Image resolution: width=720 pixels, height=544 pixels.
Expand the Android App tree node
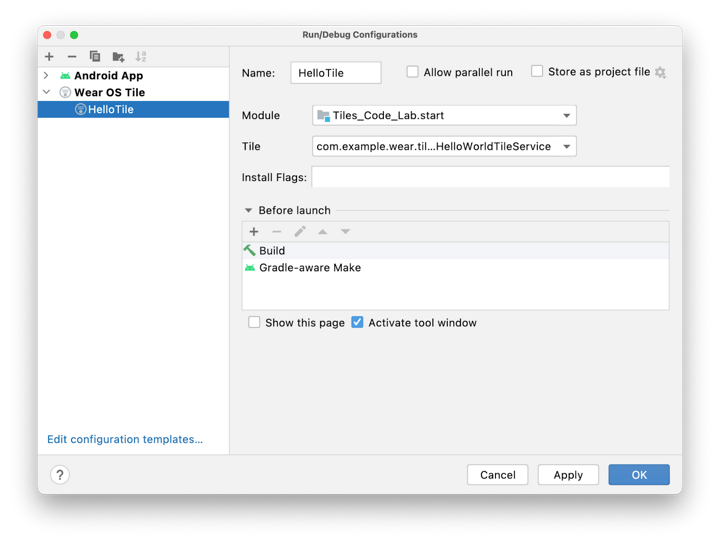pos(46,76)
